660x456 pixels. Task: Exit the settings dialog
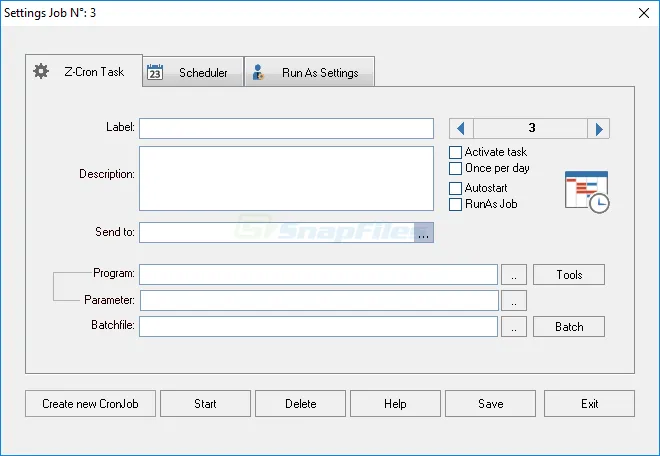[589, 404]
